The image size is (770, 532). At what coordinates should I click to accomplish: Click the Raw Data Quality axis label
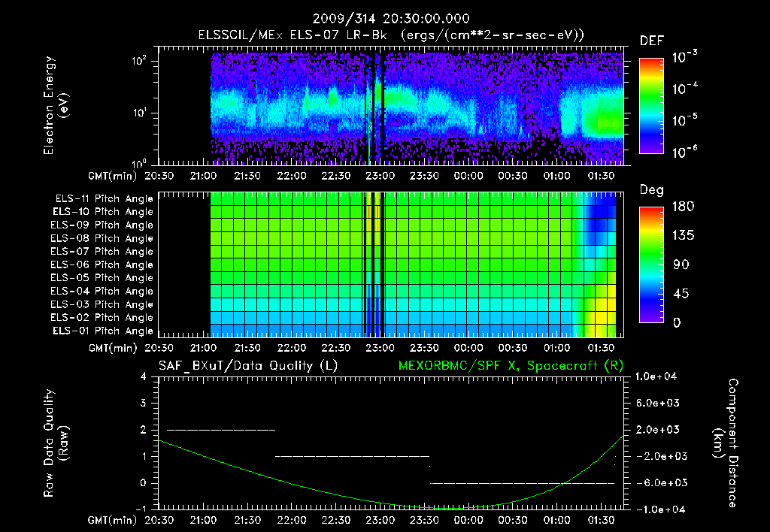(x=56, y=443)
